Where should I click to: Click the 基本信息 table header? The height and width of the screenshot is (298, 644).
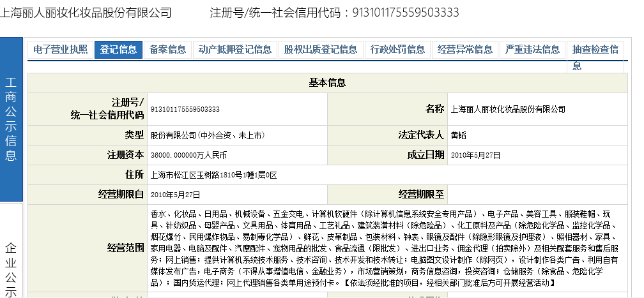pyautogui.click(x=327, y=82)
